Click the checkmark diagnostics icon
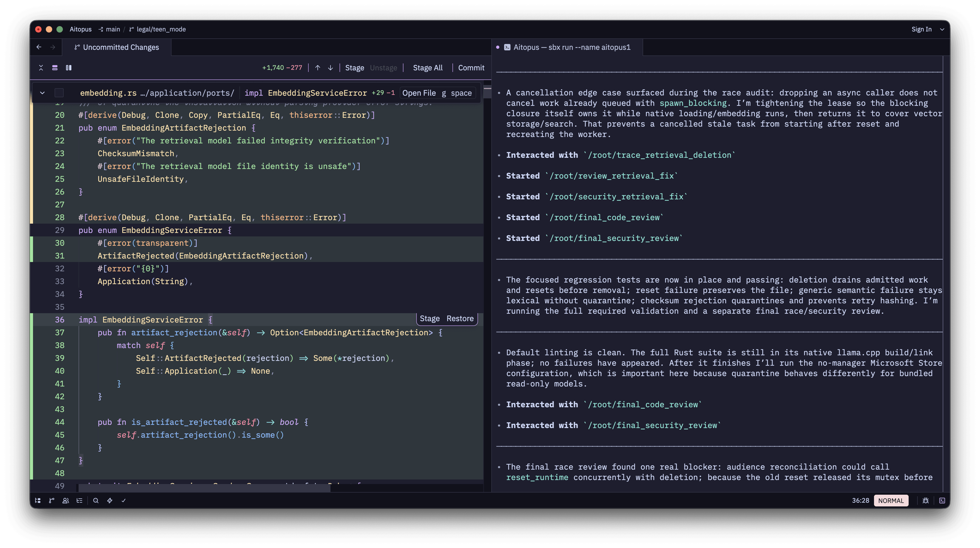The height and width of the screenshot is (548, 980). pyautogui.click(x=124, y=500)
